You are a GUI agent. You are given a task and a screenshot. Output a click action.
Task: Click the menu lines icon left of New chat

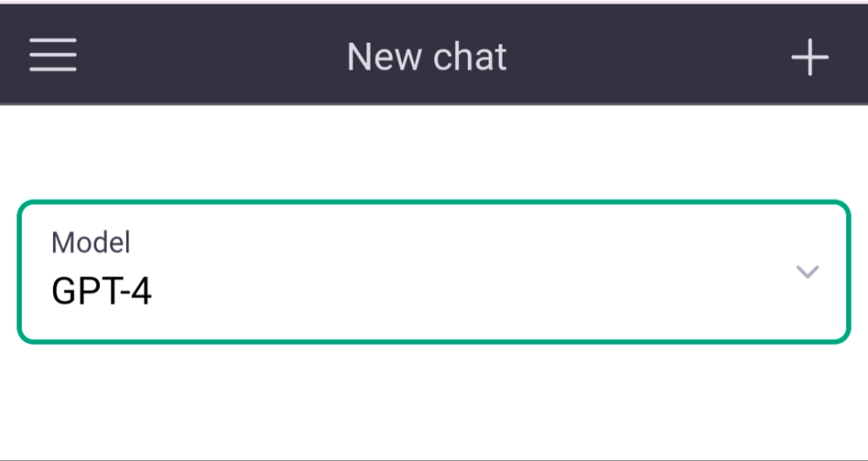tap(53, 56)
